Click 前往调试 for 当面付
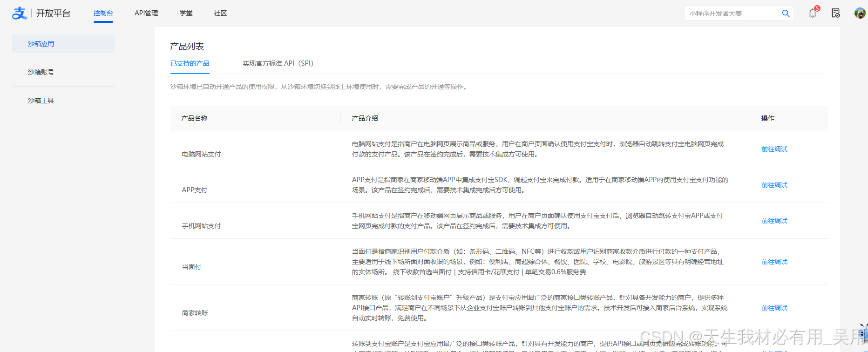The image size is (868, 352). click(774, 262)
